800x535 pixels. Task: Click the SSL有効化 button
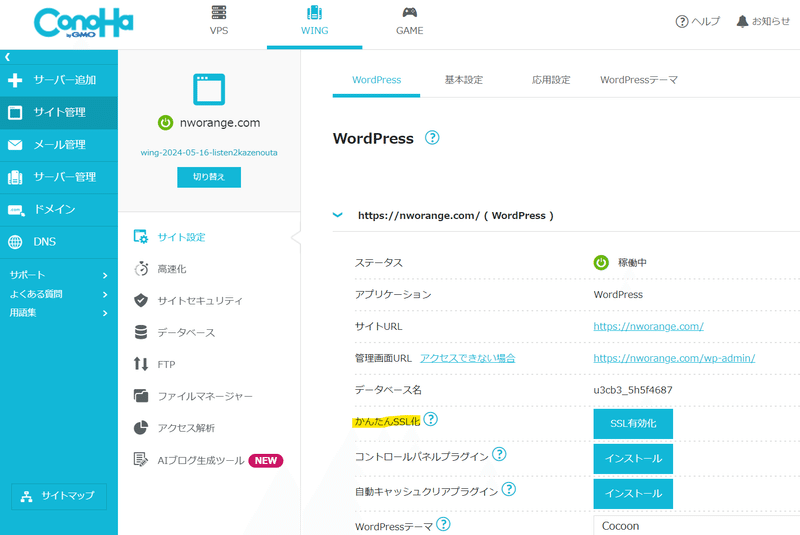tap(633, 423)
